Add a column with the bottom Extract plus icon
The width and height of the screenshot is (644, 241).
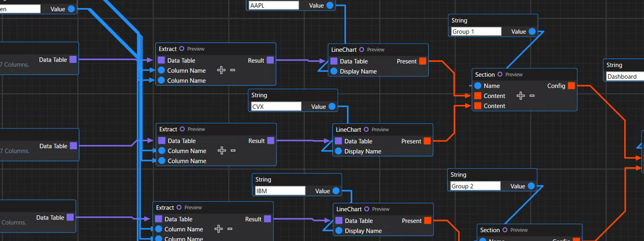(x=218, y=229)
